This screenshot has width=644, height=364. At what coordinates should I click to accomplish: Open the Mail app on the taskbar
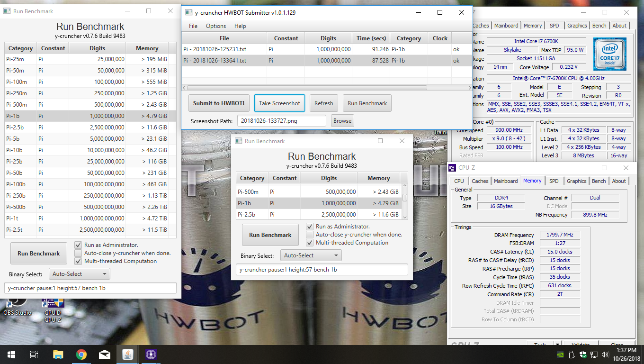pyautogui.click(x=104, y=354)
